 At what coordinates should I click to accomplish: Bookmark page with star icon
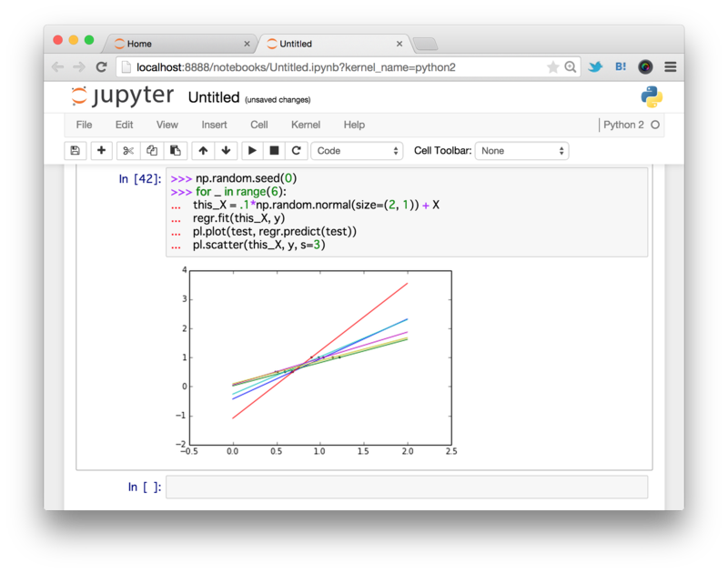[x=552, y=67]
